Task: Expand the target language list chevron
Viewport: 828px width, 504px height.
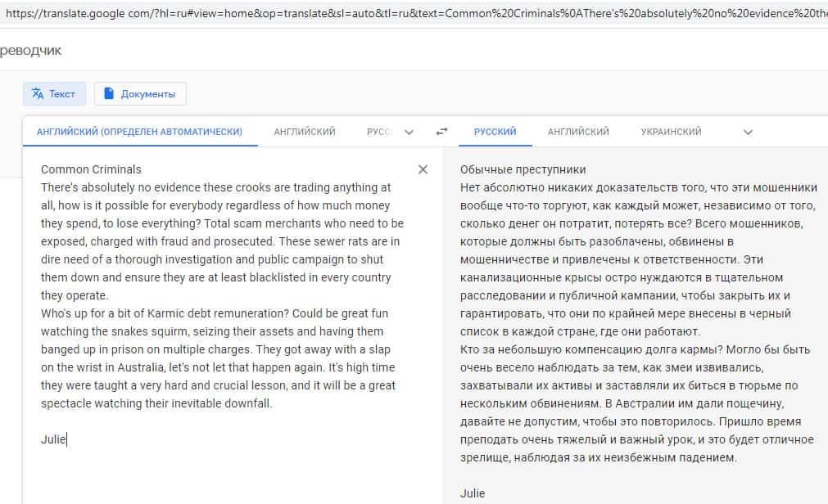Action: (x=747, y=132)
